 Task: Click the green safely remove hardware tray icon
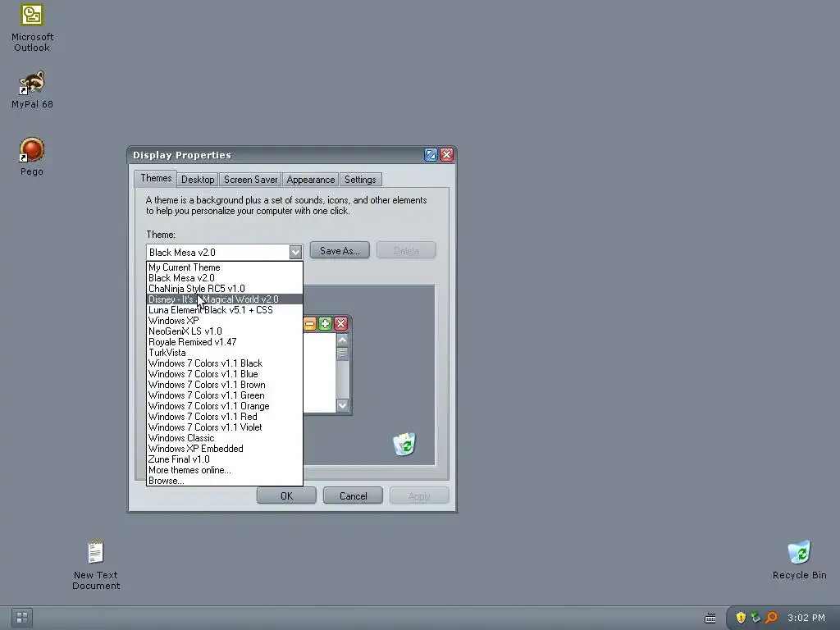[756, 618]
